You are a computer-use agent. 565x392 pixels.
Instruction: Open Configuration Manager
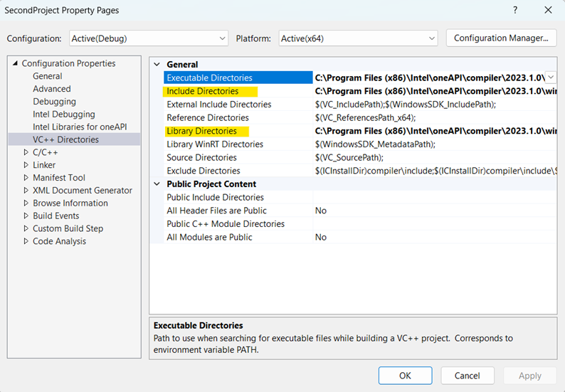tap(500, 38)
